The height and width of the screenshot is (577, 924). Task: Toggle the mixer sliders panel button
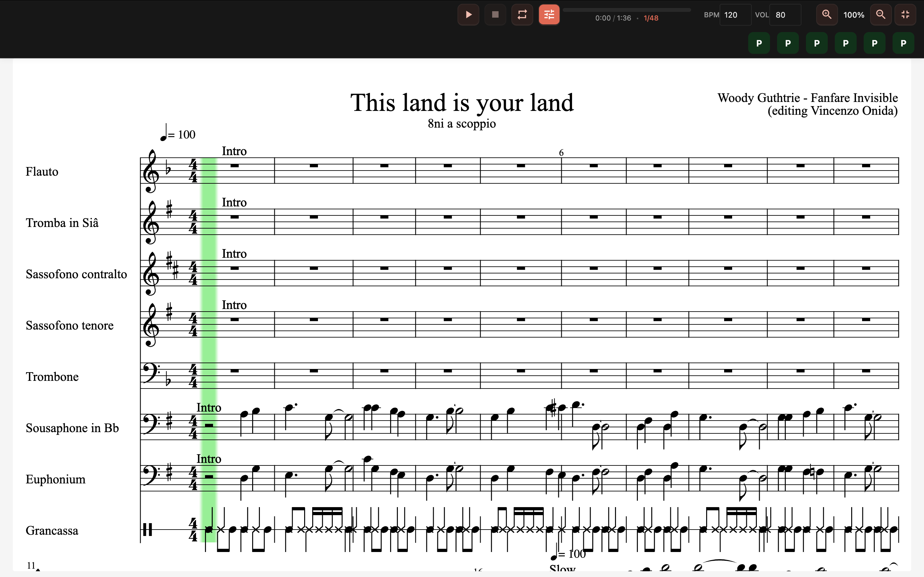tap(549, 15)
